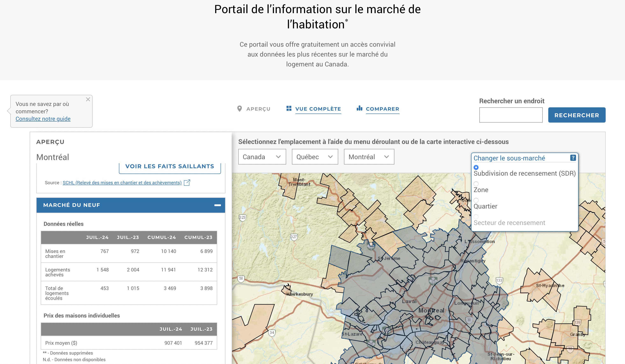Open the Consultez notre guide link
The height and width of the screenshot is (364, 625).
[x=43, y=119]
